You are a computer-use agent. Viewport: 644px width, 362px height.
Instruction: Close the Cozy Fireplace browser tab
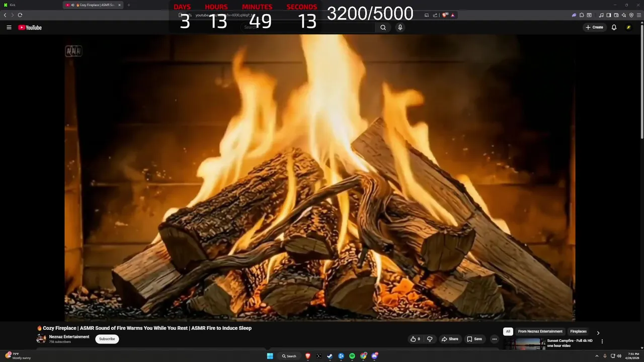119,5
